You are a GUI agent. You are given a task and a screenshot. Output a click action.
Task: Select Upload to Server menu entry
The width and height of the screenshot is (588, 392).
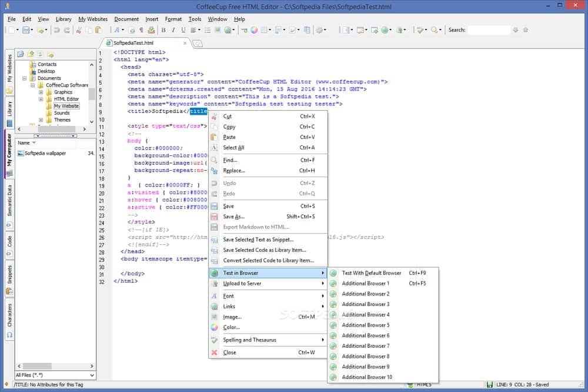coord(242,284)
